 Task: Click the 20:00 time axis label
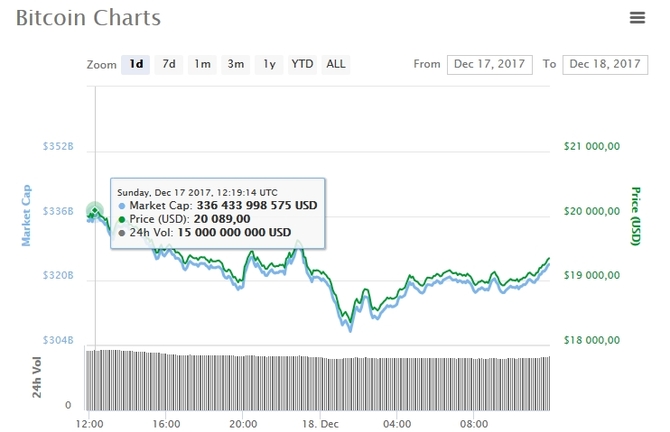pyautogui.click(x=243, y=424)
